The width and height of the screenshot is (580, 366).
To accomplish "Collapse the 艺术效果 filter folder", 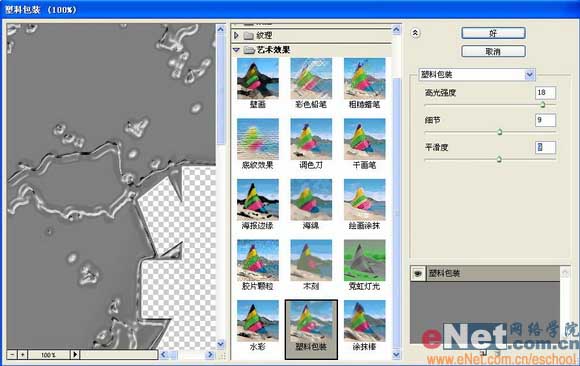I will pyautogui.click(x=236, y=50).
